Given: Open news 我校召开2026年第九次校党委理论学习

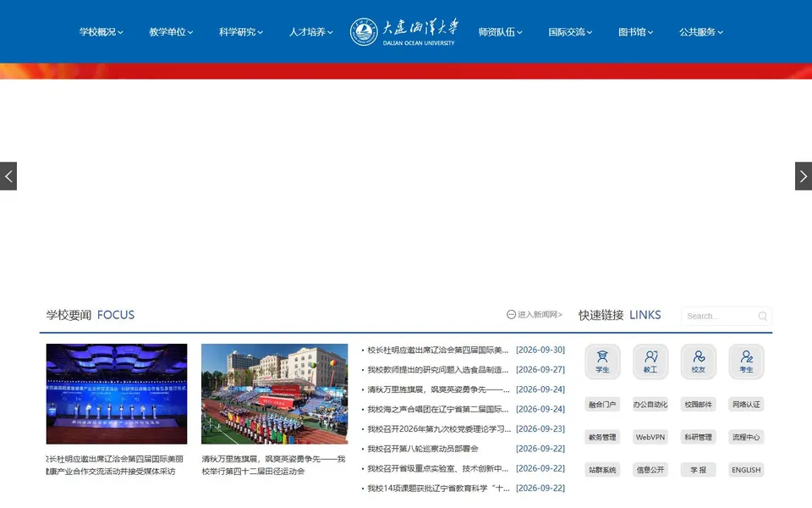Looking at the screenshot, I should pos(439,428).
